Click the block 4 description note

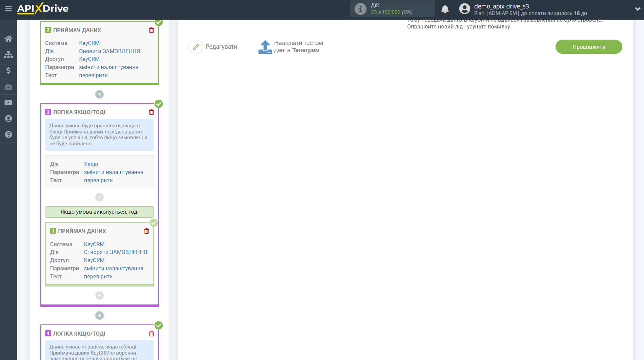point(99,351)
